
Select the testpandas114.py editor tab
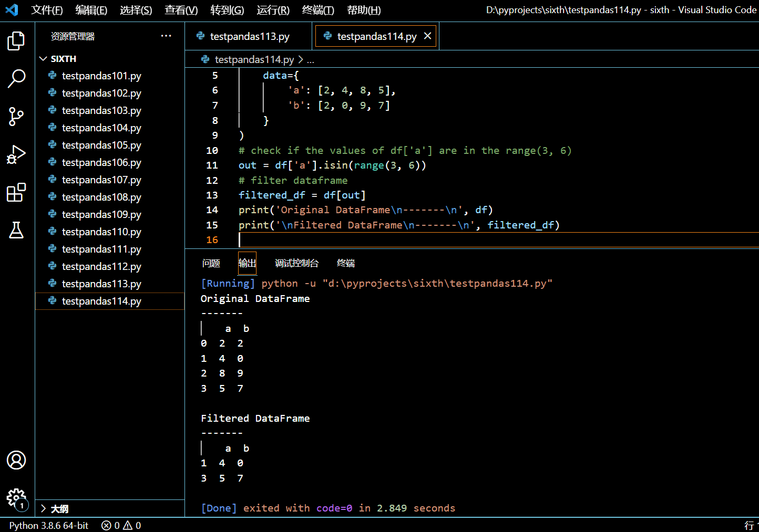tap(376, 36)
